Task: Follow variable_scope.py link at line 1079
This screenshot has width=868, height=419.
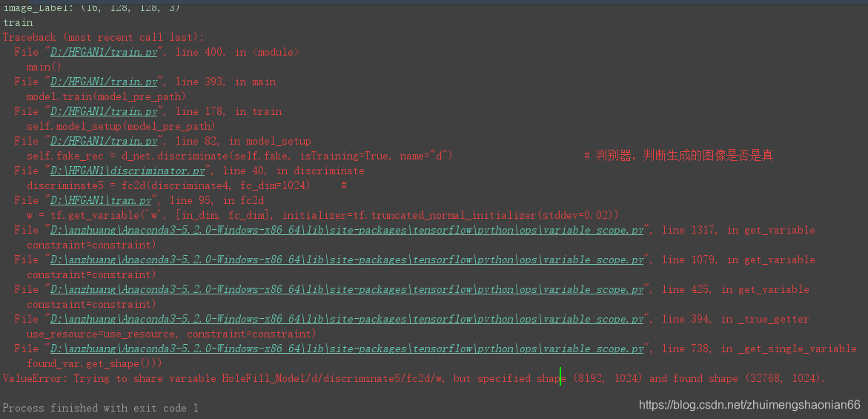Action: click(x=347, y=260)
